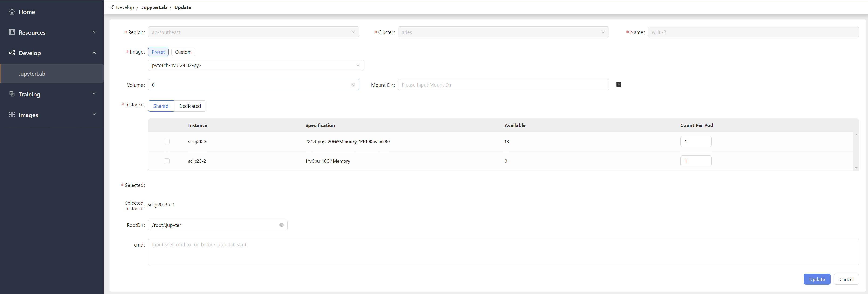The image size is (868, 294).
Task: Expand the Resources menu chevron
Action: 94,32
